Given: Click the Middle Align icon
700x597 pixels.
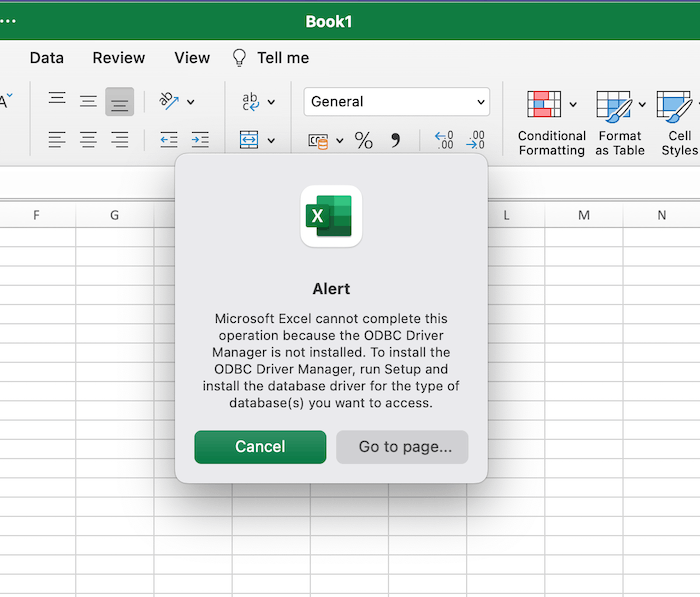Looking at the screenshot, I should point(88,101).
